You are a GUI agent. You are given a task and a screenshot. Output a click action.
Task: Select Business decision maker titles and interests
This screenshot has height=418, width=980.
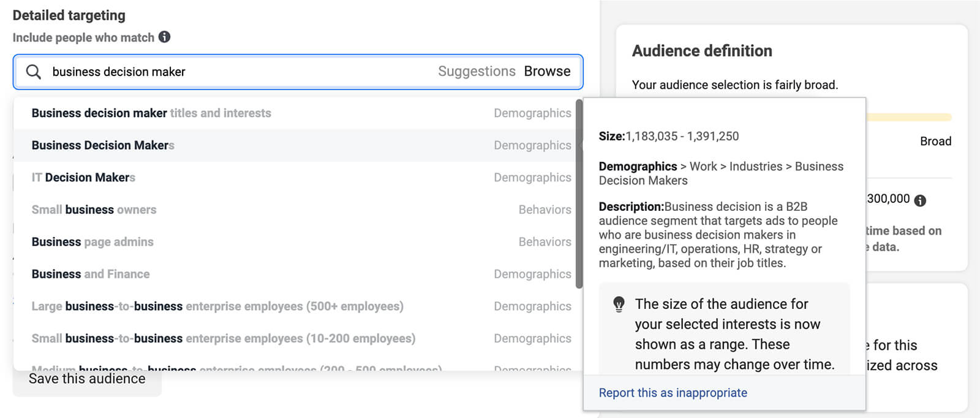(x=151, y=113)
